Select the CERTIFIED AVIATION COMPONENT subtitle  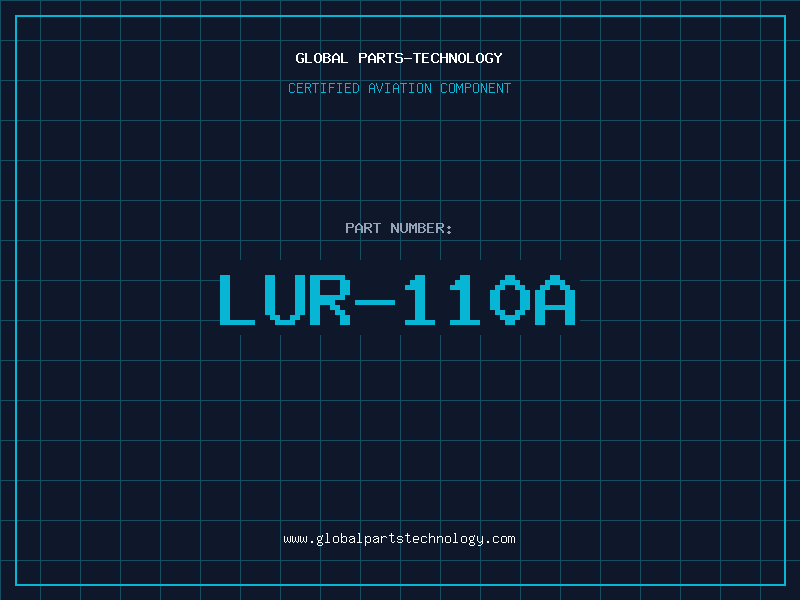click(399, 88)
